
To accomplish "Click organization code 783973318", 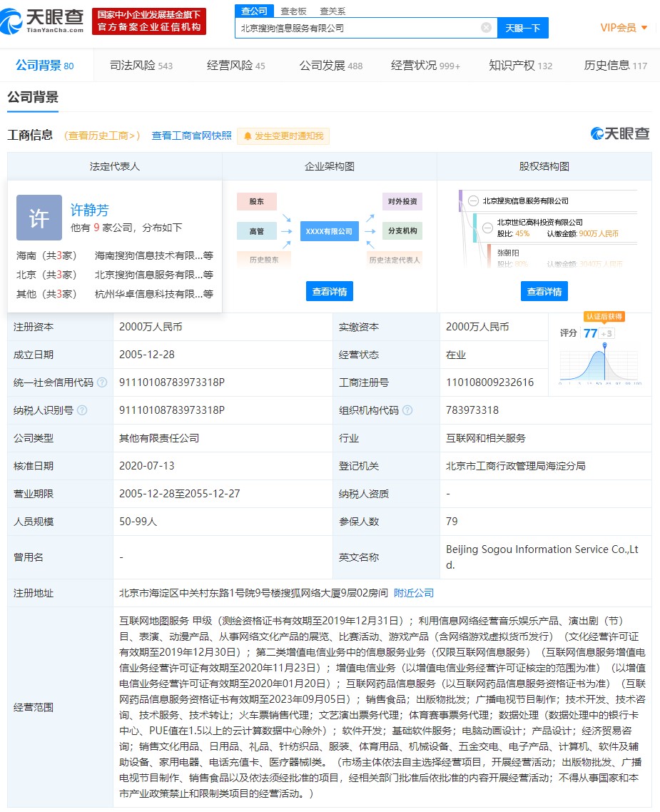I will click(472, 410).
